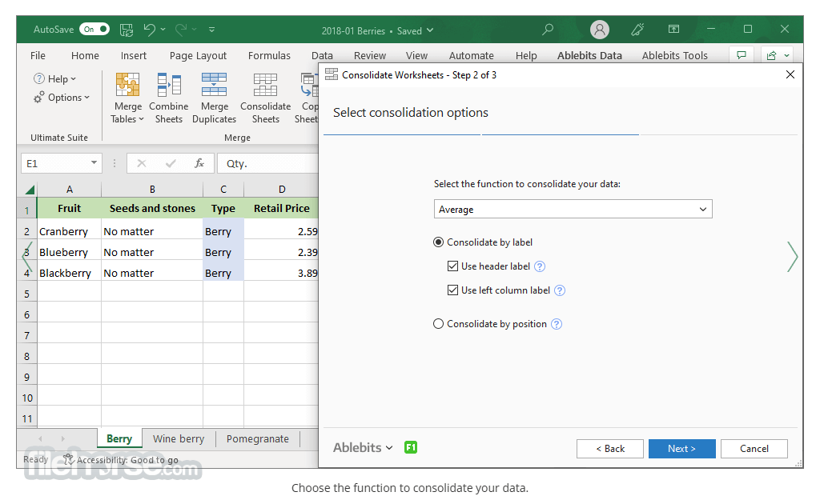This screenshot has width=820, height=504.
Task: Close the Consolidate Worksheets dialog
Action: (x=790, y=74)
